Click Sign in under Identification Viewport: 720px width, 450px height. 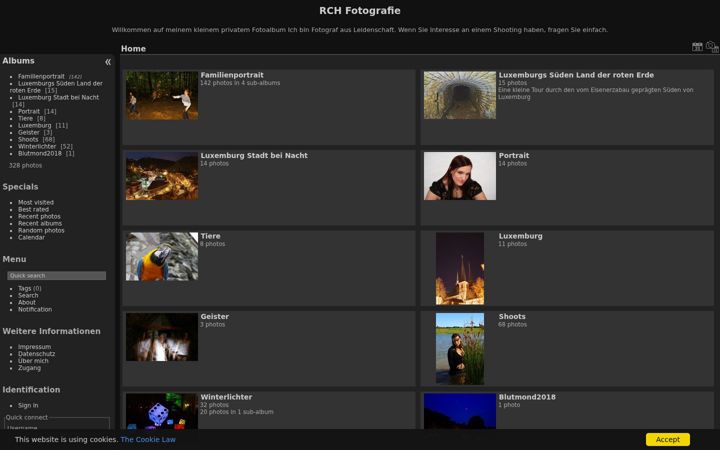pyautogui.click(x=28, y=405)
